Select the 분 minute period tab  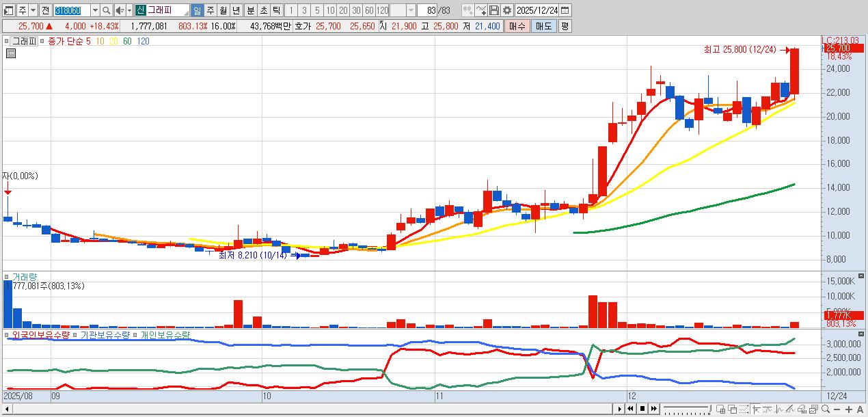[x=250, y=10]
